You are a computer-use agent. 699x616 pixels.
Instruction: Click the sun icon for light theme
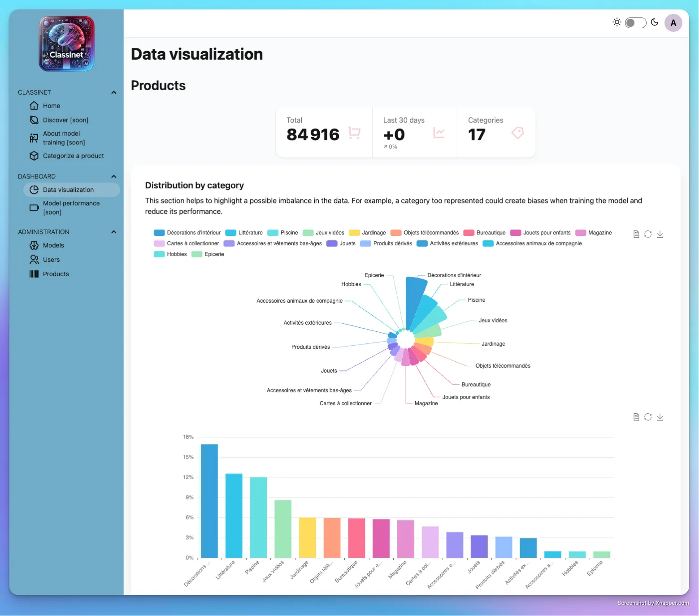pyautogui.click(x=617, y=22)
